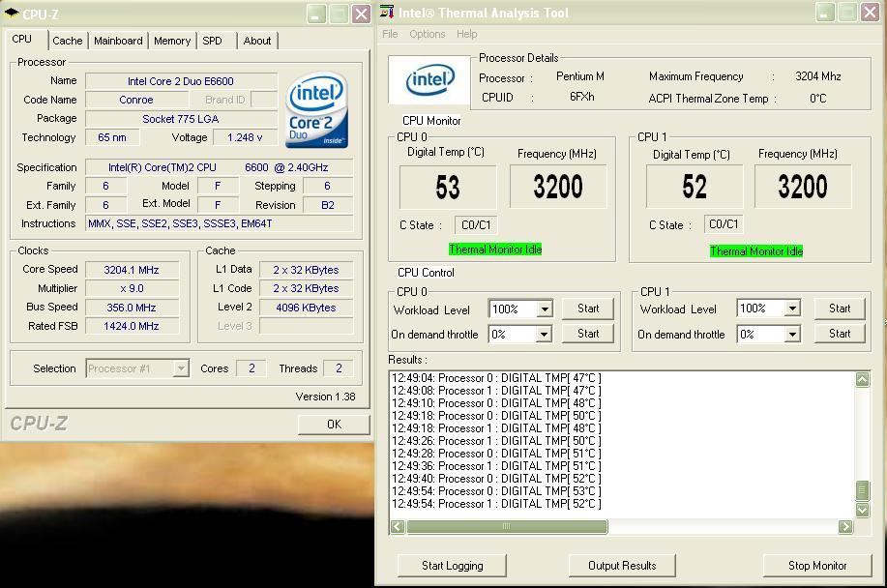Click the Results horizontal scroll right arrow
This screenshot has width=887, height=588.
tap(845, 527)
